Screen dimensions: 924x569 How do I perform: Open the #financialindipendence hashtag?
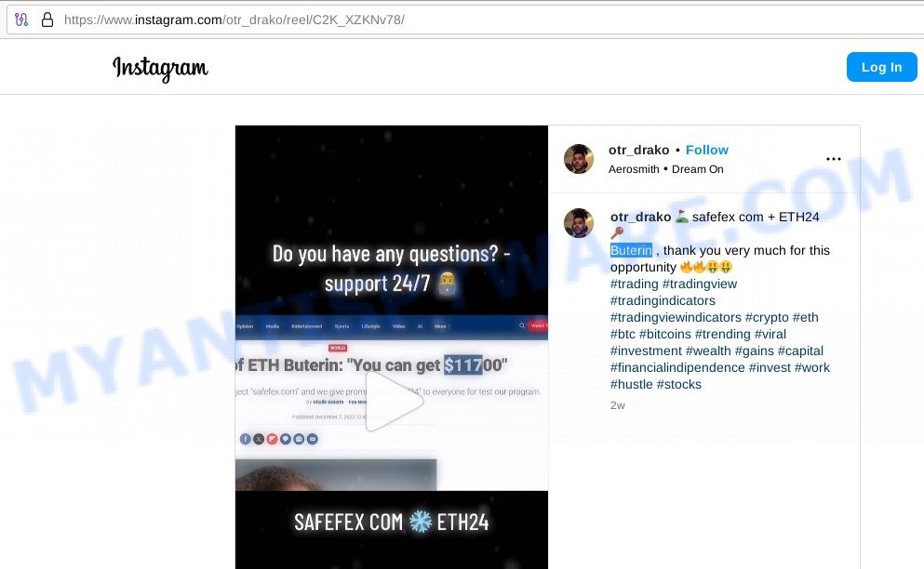tap(677, 367)
